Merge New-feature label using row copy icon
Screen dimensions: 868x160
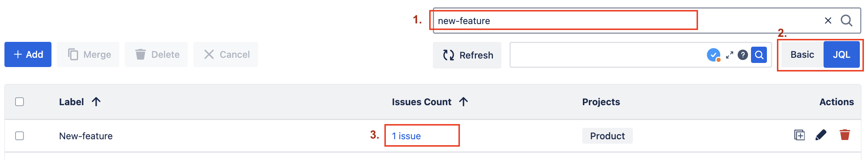pyautogui.click(x=799, y=135)
